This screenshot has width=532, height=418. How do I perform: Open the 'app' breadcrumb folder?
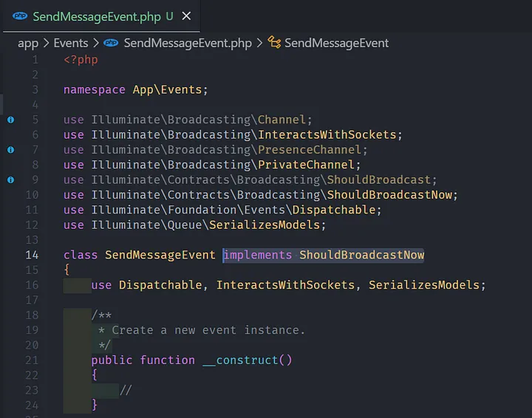(28, 43)
